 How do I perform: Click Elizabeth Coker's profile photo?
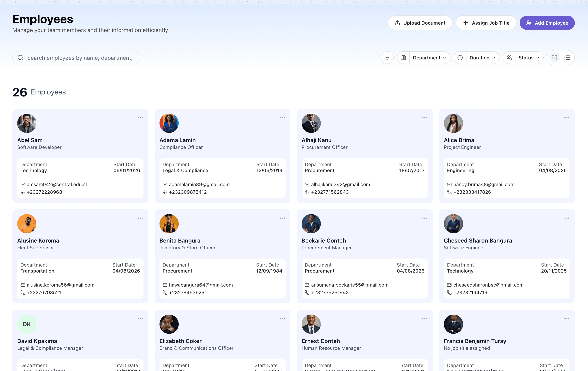point(169,324)
